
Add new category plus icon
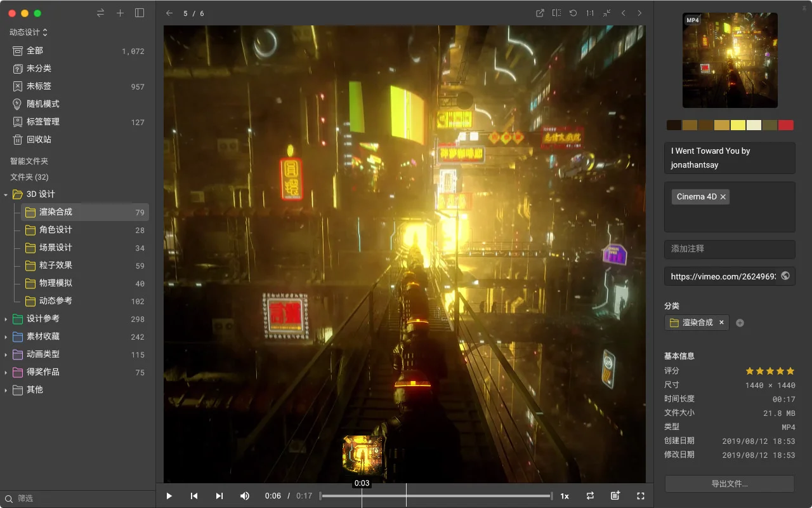click(740, 323)
